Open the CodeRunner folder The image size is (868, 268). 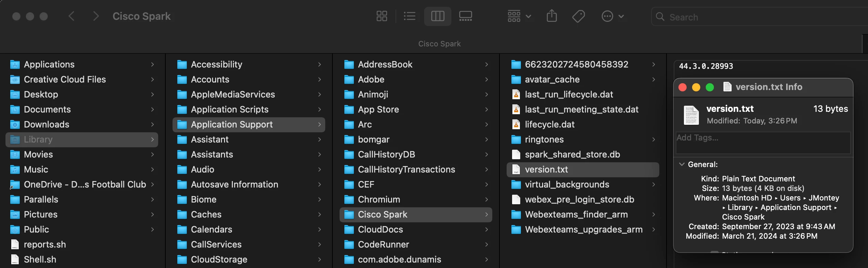(x=416, y=244)
